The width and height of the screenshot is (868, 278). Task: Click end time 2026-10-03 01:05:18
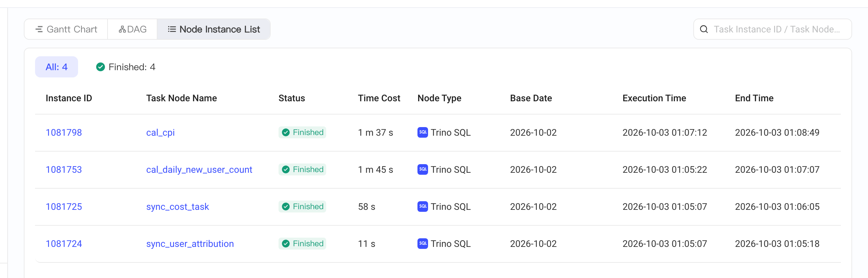click(x=777, y=244)
